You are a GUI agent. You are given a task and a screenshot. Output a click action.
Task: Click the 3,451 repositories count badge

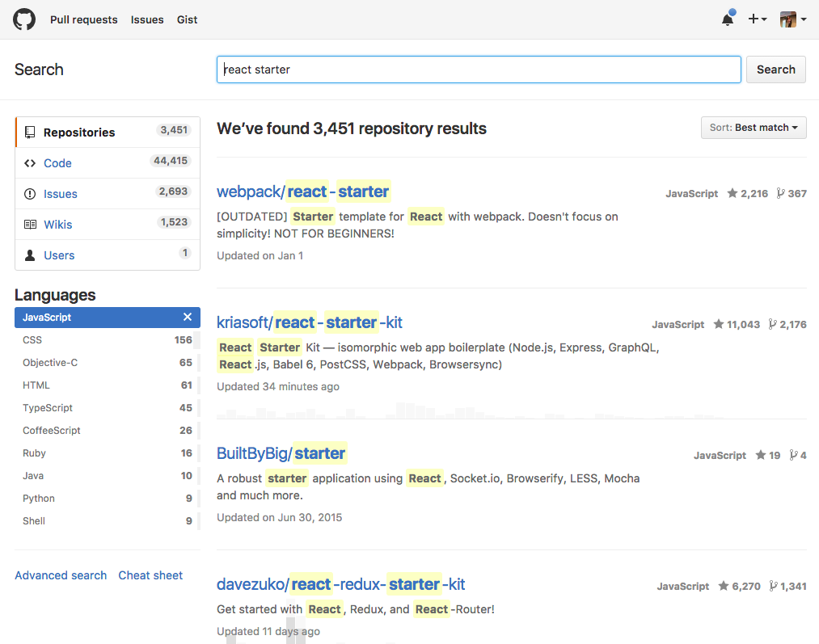[174, 130]
